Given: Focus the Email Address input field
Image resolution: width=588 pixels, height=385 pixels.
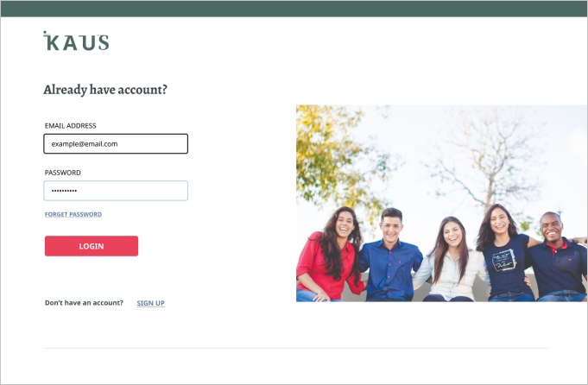Looking at the screenshot, I should [x=116, y=144].
